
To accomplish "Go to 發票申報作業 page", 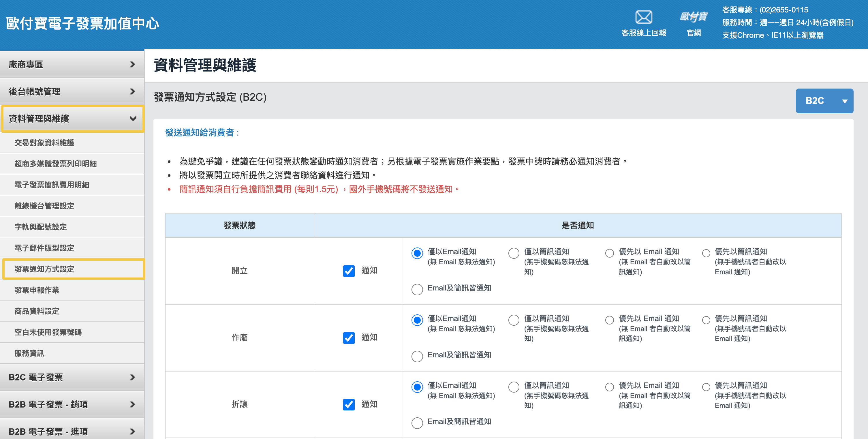I will tap(37, 290).
